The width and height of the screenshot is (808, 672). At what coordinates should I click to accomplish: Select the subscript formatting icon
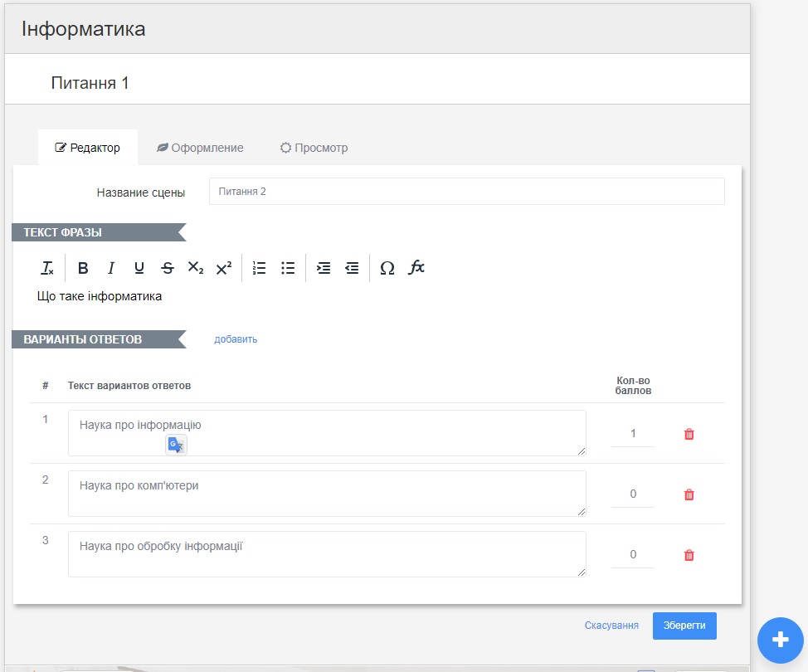(x=197, y=267)
